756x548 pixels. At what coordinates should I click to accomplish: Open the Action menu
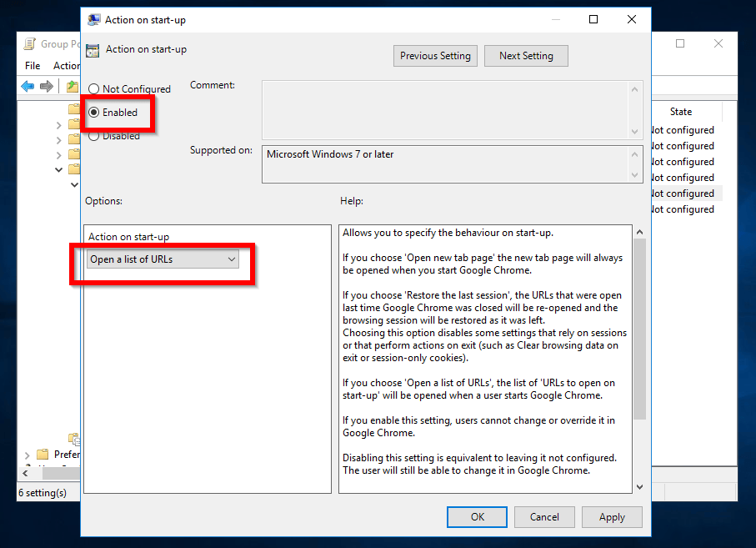coord(66,66)
